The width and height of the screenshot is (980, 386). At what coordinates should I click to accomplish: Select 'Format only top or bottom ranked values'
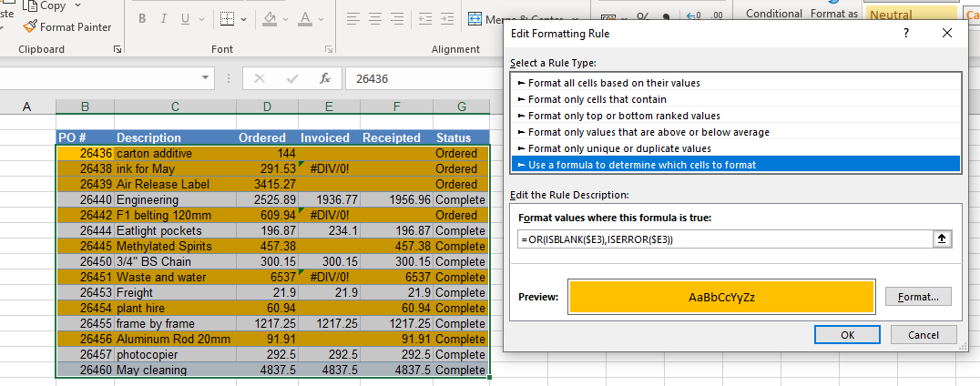coord(624,116)
